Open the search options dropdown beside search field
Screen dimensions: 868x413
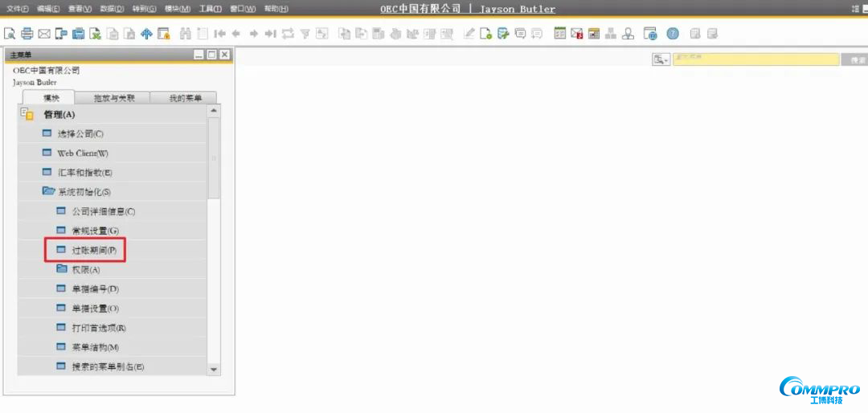[x=661, y=60]
